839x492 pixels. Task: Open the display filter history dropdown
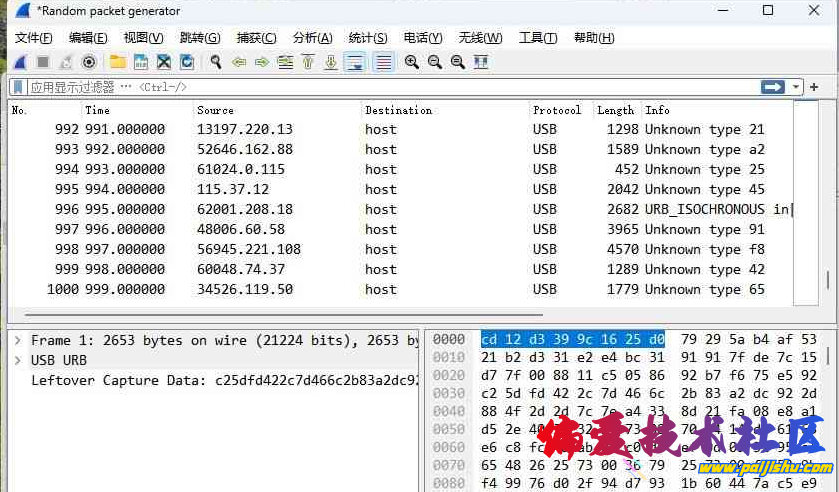pyautogui.click(x=797, y=87)
